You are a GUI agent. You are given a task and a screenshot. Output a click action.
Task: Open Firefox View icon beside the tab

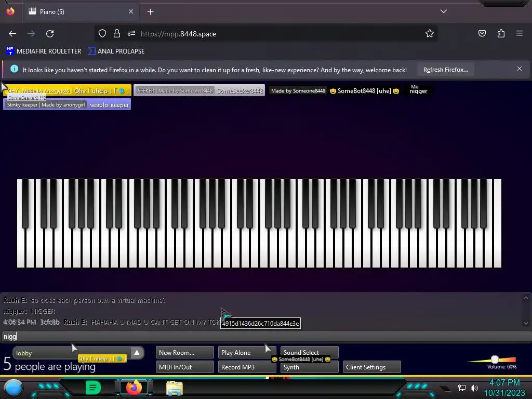(10, 11)
